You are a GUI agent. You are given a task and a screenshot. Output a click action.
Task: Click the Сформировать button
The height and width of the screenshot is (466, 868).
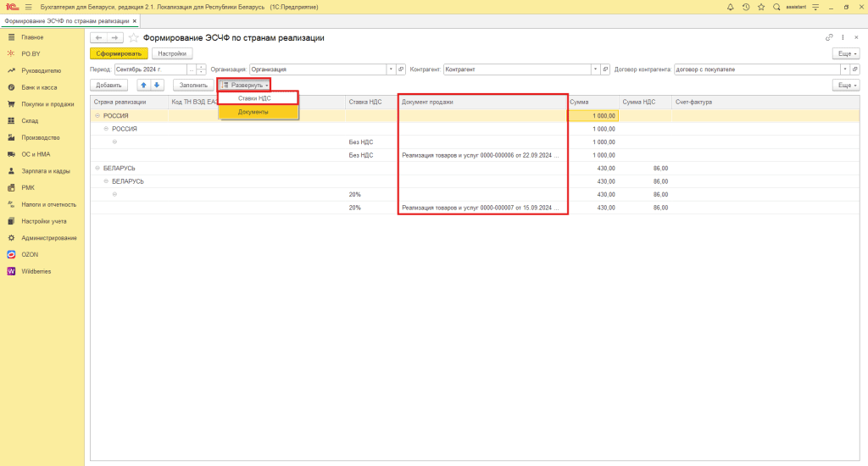(119, 53)
